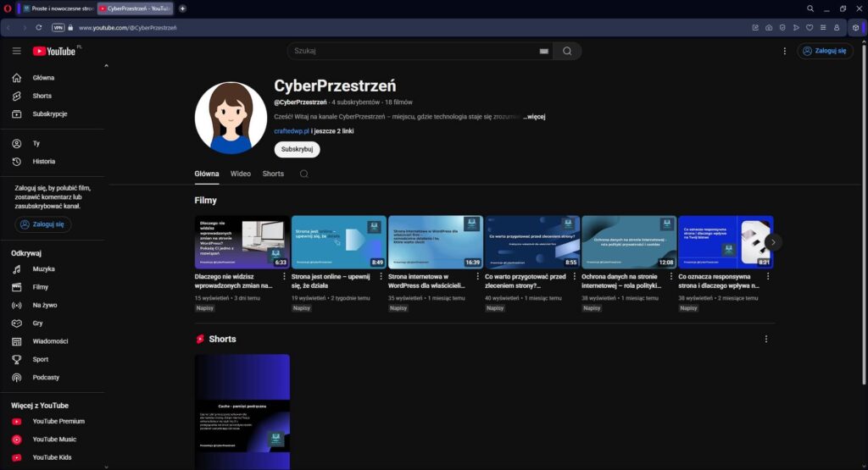Play the 12:08 'Ochrona danych' thumbnail
This screenshot has height=470, width=868.
tap(629, 242)
